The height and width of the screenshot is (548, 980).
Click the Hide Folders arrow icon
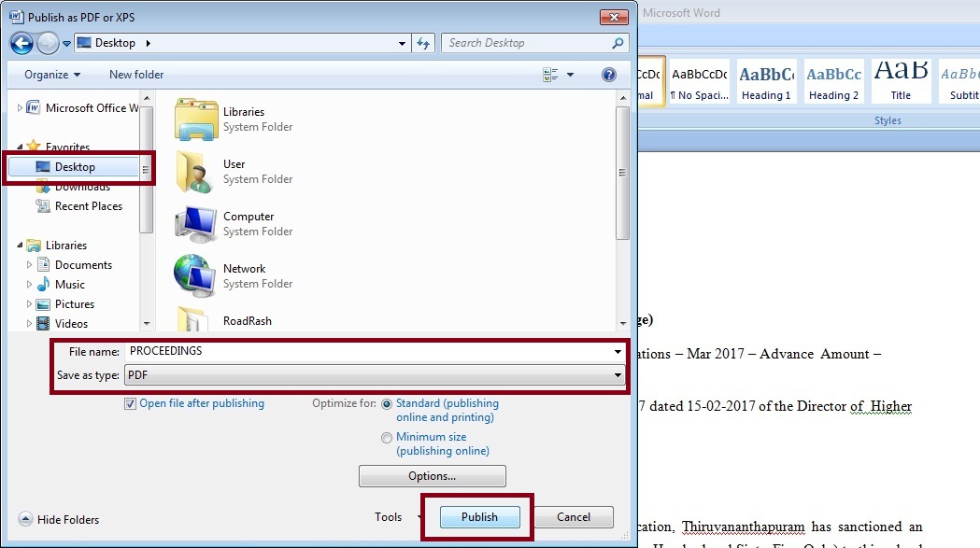click(25, 519)
